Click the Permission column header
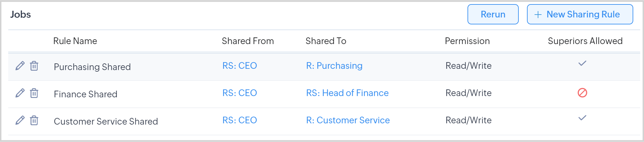 point(467,41)
